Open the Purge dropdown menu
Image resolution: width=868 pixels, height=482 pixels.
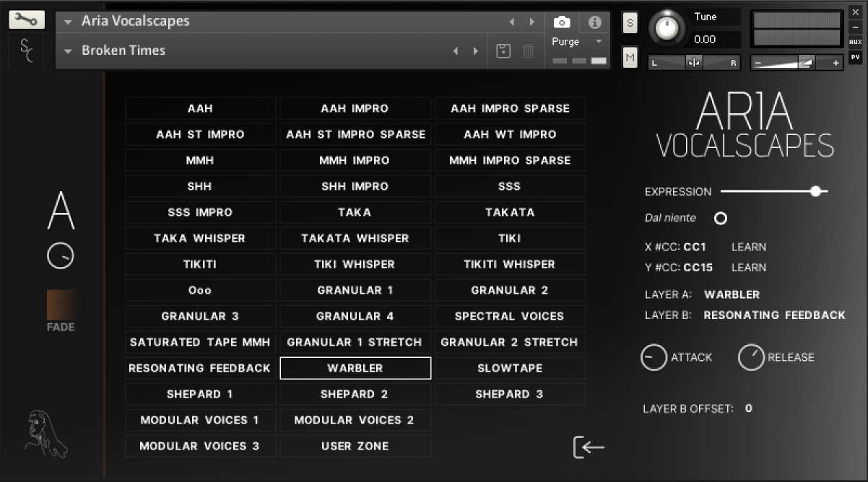[x=598, y=42]
